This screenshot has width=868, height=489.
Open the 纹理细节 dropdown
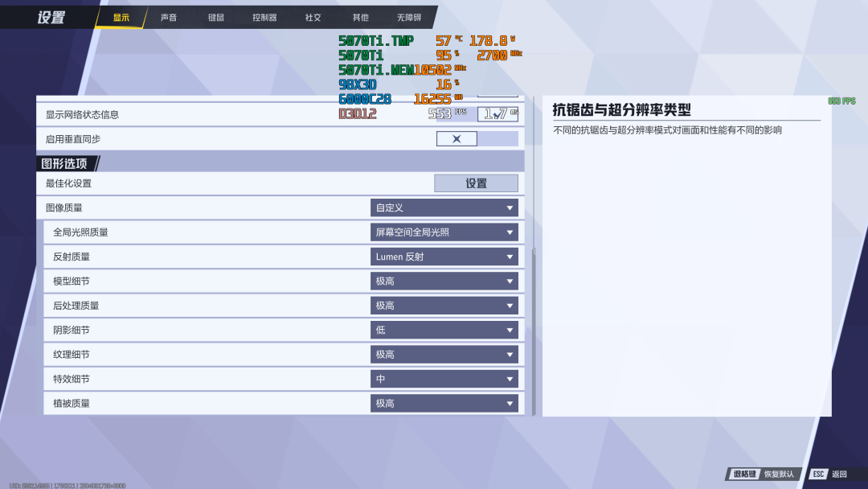pos(444,355)
